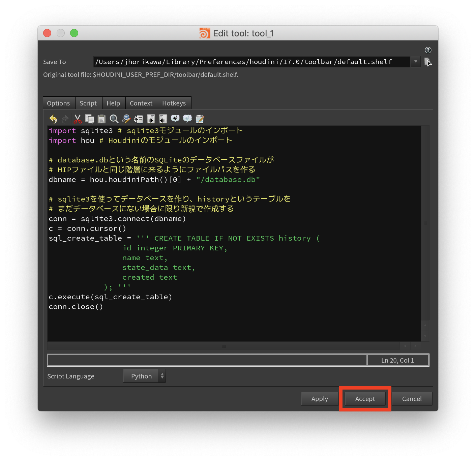Paste from the clipboard icon
476x461 pixels.
[x=101, y=119]
